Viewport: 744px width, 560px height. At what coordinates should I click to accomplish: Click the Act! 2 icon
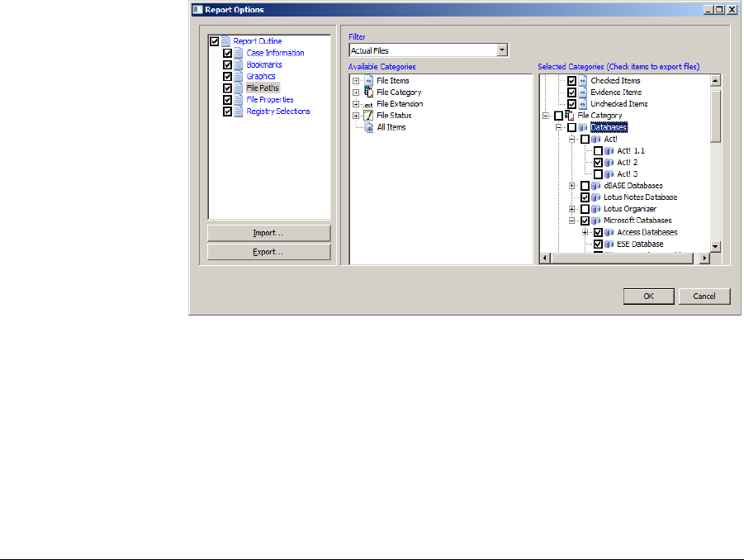(609, 163)
